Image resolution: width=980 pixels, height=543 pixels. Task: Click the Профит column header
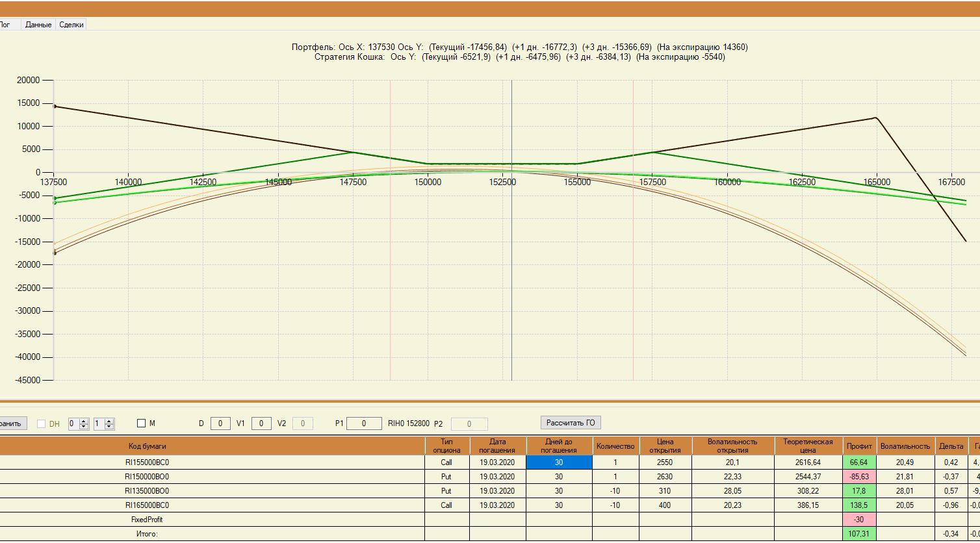coord(859,446)
